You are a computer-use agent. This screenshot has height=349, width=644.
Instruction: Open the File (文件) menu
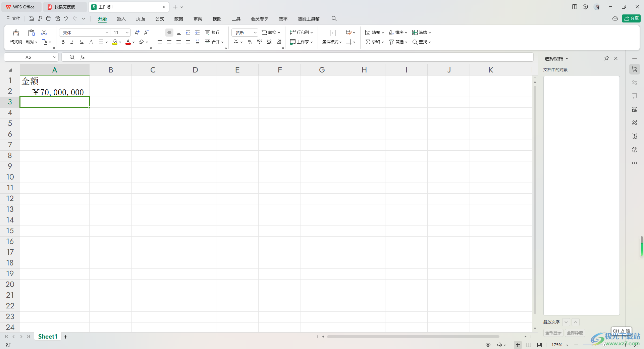[13, 18]
